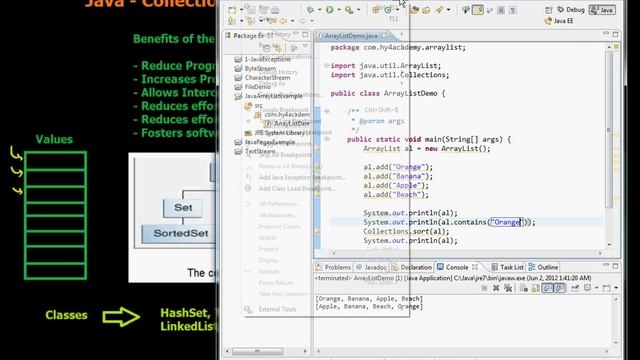Screen dimensions: 640x360
Task: Open the dropdown arrow beside the Debug bug icon
Action: [x=319, y=10]
